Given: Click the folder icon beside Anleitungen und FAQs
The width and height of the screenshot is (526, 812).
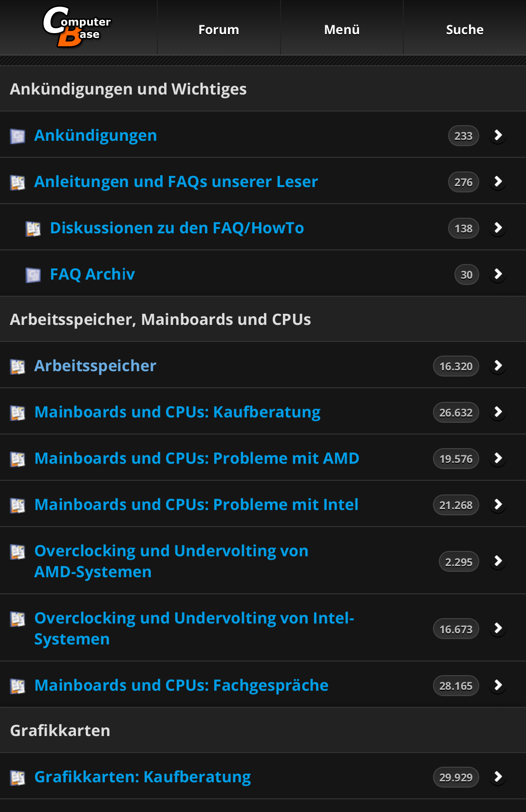Looking at the screenshot, I should pos(18,182).
